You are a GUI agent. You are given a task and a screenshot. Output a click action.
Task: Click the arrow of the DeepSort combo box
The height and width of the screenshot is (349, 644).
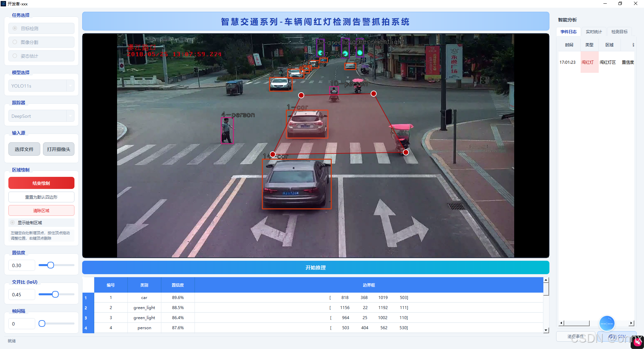pos(70,116)
